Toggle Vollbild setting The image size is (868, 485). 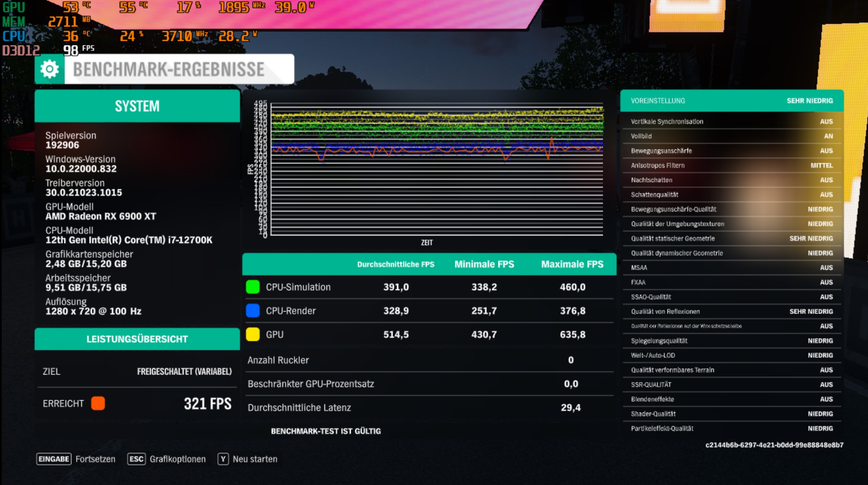[731, 136]
